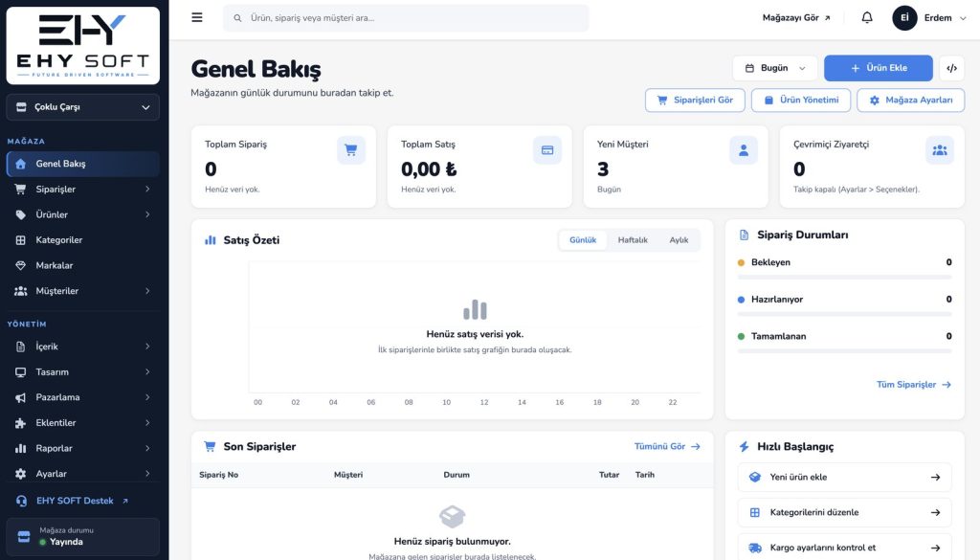The height and width of the screenshot is (560, 980).
Task: Switch sales summary to Günlük
Action: [583, 240]
